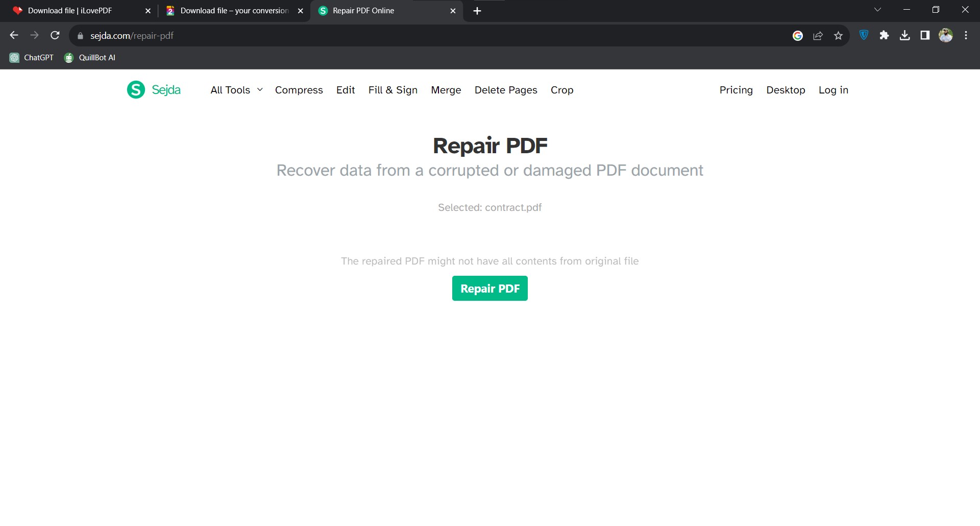This screenshot has width=980, height=526.
Task: Reload the page with the refresh icon
Action: (55, 35)
